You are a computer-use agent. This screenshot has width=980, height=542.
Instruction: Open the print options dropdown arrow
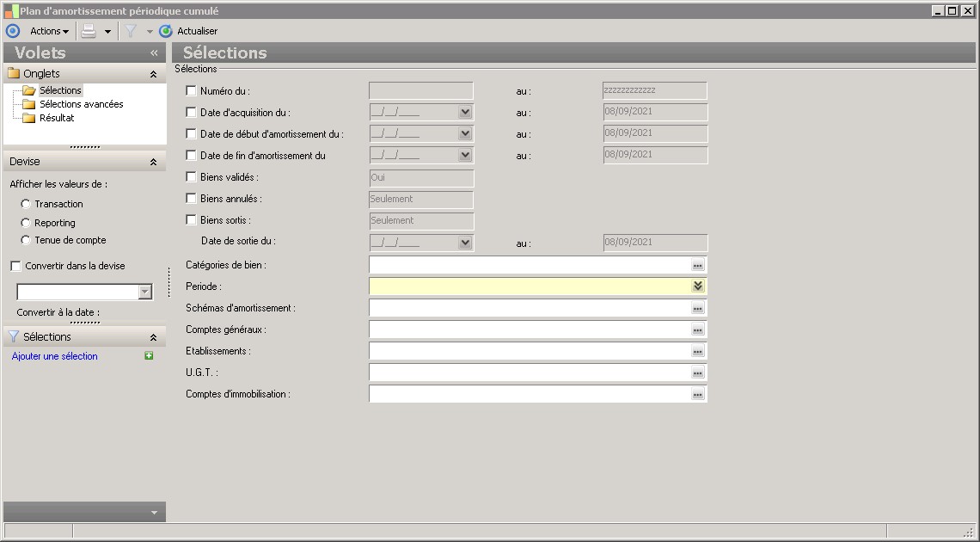pyautogui.click(x=107, y=31)
